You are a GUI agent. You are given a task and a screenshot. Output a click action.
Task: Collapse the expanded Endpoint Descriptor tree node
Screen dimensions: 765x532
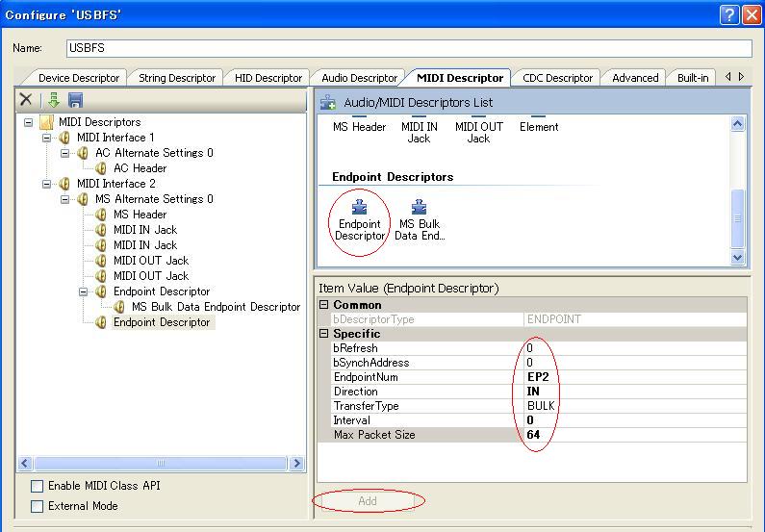(84, 291)
